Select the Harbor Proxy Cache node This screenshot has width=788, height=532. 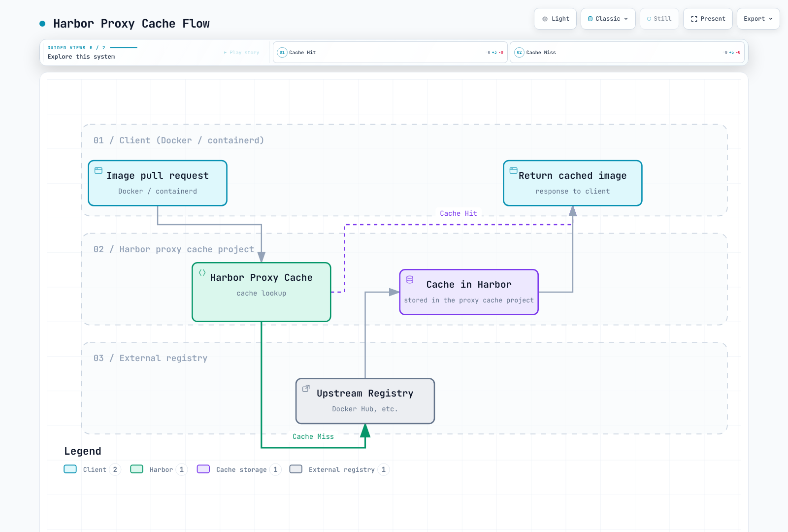[262, 292]
